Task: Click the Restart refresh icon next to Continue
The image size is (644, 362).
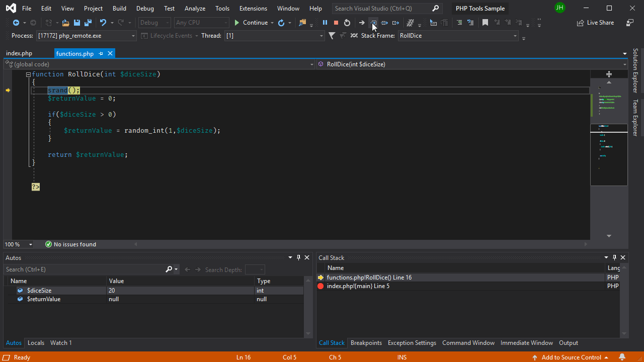Action: (x=281, y=23)
